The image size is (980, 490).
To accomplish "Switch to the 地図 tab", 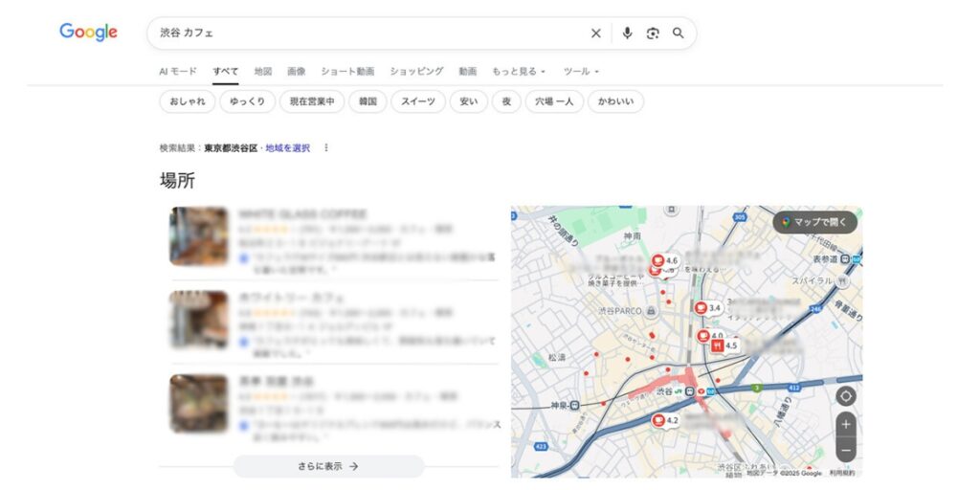I will 263,72.
